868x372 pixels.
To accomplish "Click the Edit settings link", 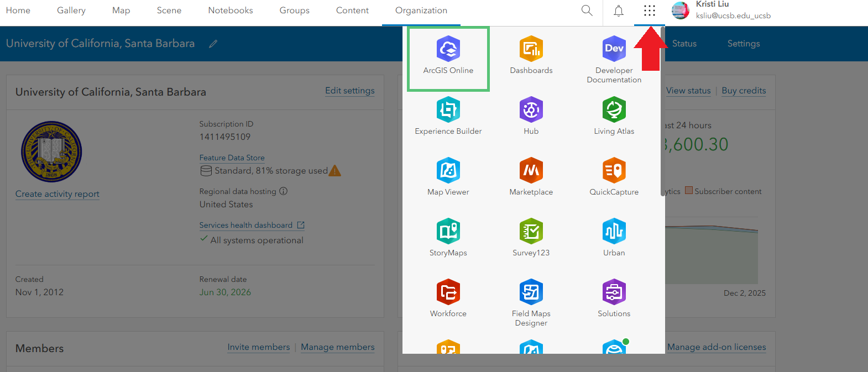I will pyautogui.click(x=349, y=91).
